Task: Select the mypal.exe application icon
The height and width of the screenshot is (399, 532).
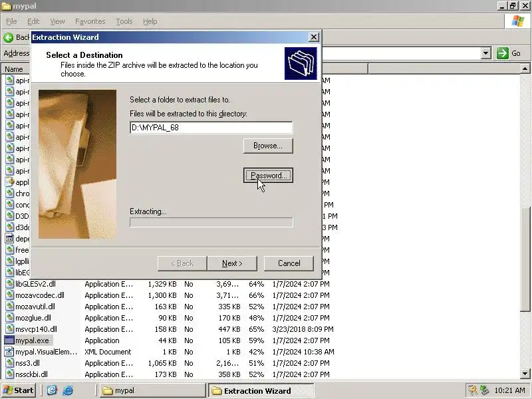Action: (9, 340)
